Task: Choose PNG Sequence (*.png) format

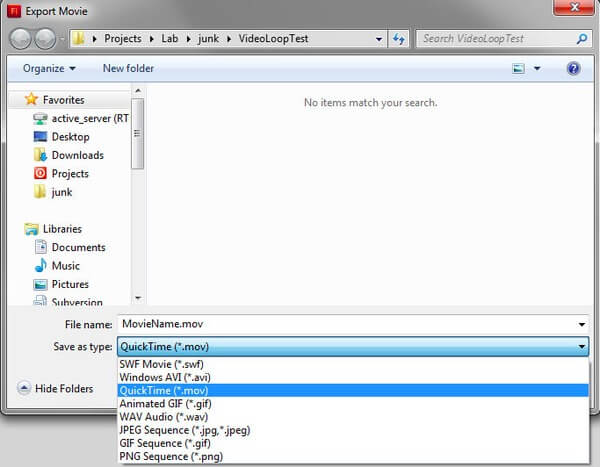Action: (x=353, y=456)
